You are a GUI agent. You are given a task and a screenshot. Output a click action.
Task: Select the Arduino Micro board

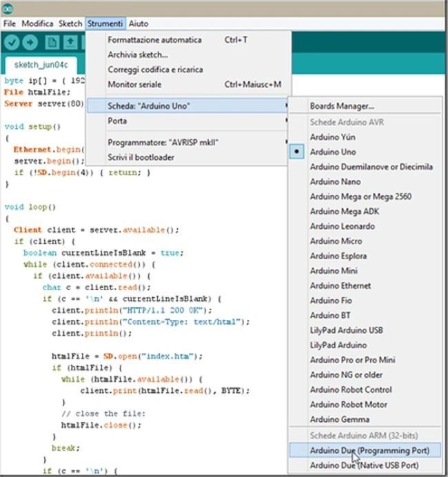(x=365, y=241)
